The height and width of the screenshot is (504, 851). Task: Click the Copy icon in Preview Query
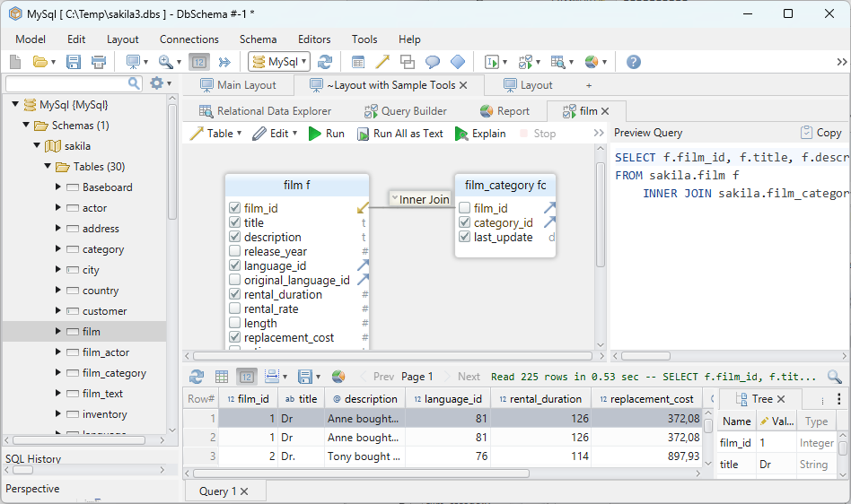click(x=806, y=132)
